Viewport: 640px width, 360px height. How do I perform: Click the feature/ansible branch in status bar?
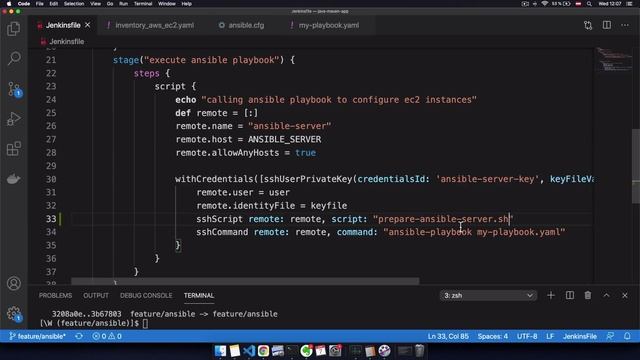pyautogui.click(x=38, y=336)
